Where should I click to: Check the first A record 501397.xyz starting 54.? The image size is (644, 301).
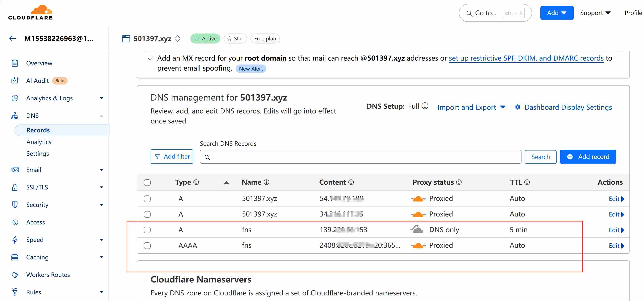147,199
